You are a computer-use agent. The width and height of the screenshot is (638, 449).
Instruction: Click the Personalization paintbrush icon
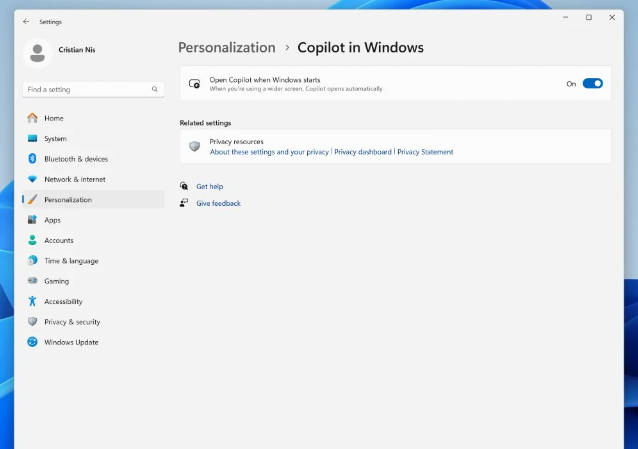pyautogui.click(x=33, y=199)
